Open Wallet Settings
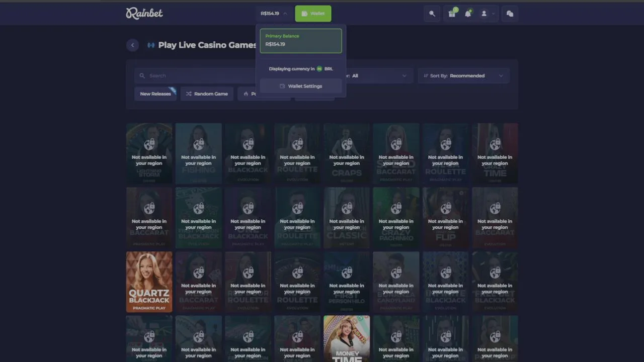 click(301, 86)
